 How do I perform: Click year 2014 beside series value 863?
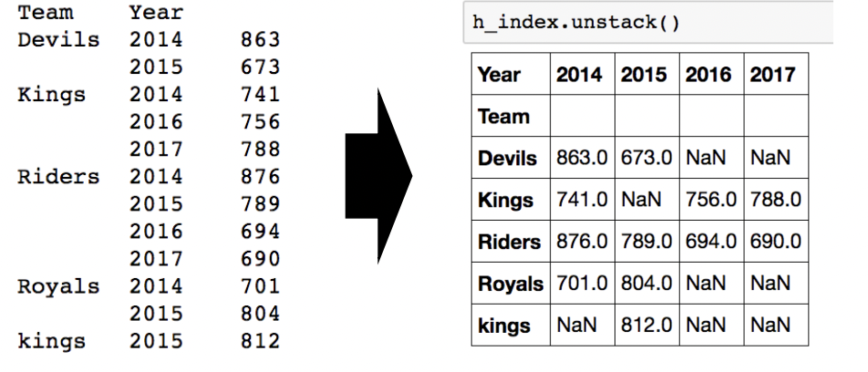(156, 40)
